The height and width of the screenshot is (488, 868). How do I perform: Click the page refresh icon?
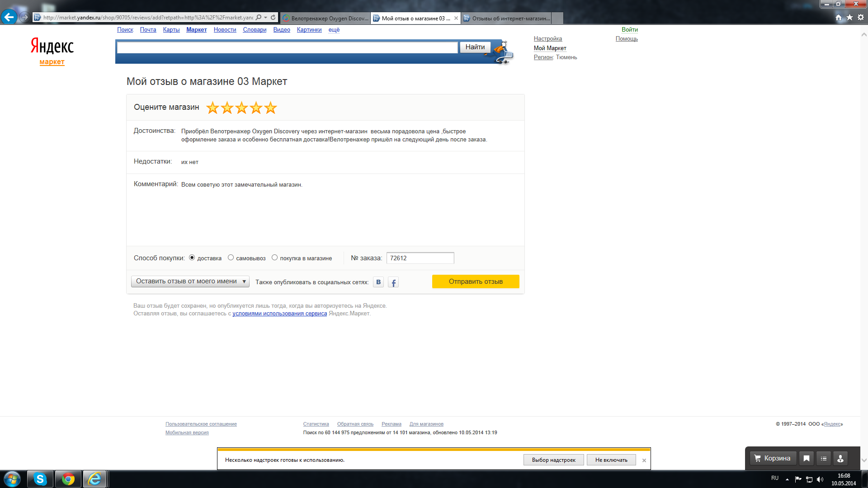(273, 18)
